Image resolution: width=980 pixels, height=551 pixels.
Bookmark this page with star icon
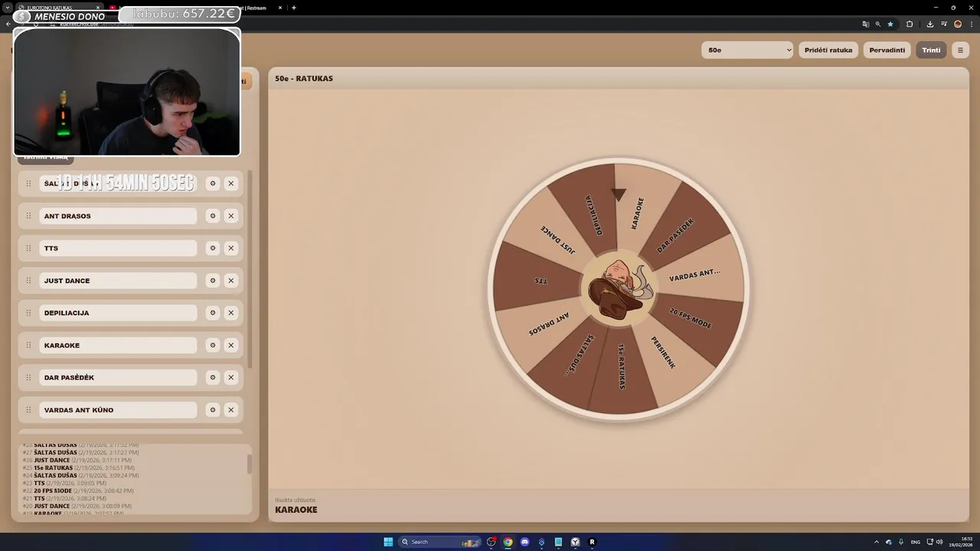890,24
